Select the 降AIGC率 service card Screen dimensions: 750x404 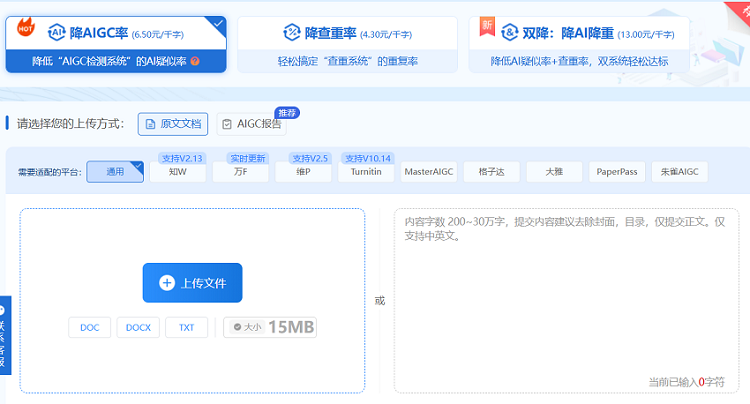[116, 44]
